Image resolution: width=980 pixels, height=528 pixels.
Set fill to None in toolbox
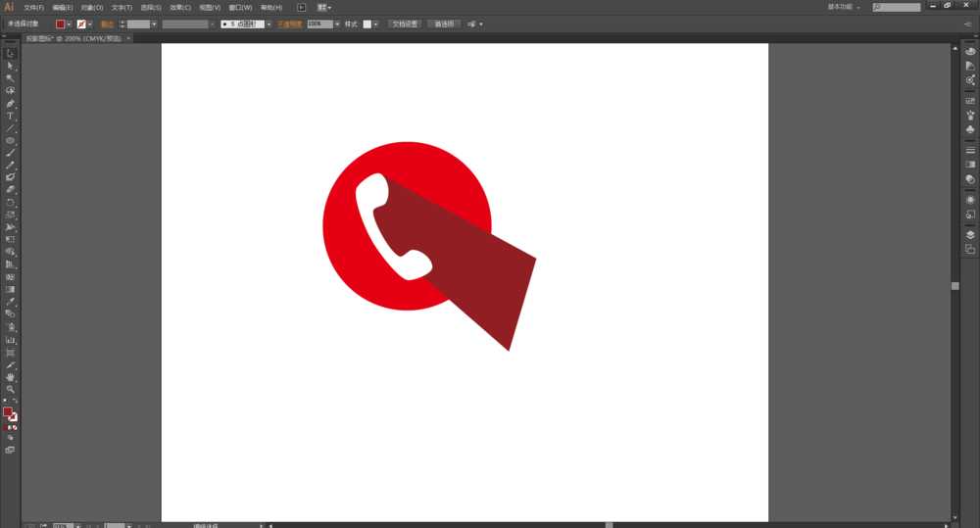tap(16, 428)
